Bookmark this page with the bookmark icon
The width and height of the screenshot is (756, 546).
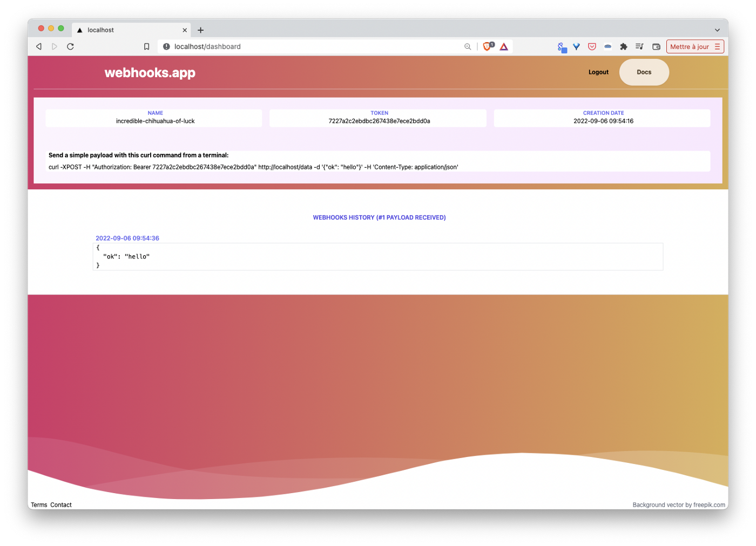tap(146, 47)
